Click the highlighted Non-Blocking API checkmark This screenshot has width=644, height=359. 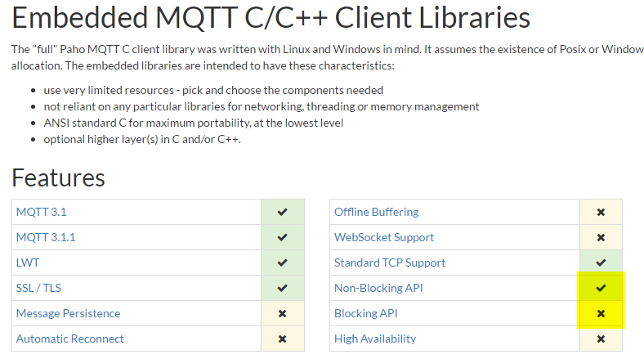pyautogui.click(x=601, y=288)
